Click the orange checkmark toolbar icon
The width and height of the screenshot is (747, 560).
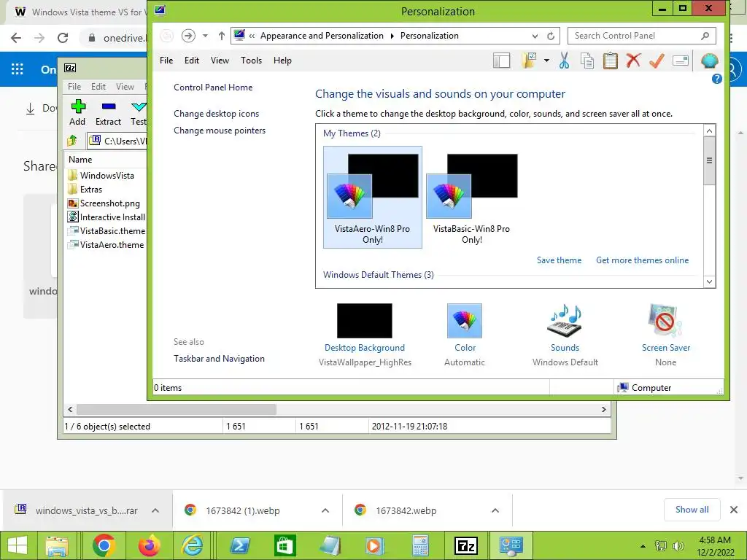click(657, 61)
